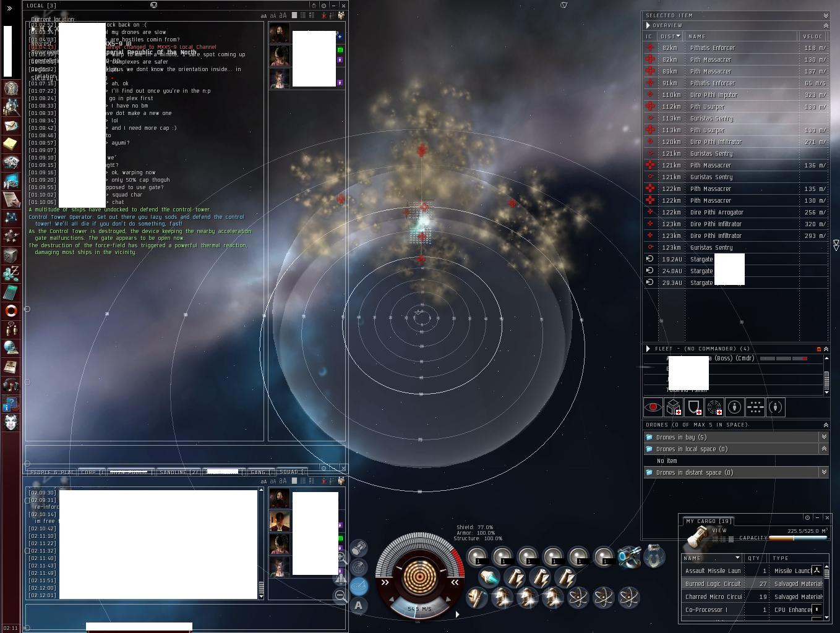This screenshot has height=633, width=840.
Task: Open the cargo hold button beside the HUD
Action: click(x=359, y=548)
